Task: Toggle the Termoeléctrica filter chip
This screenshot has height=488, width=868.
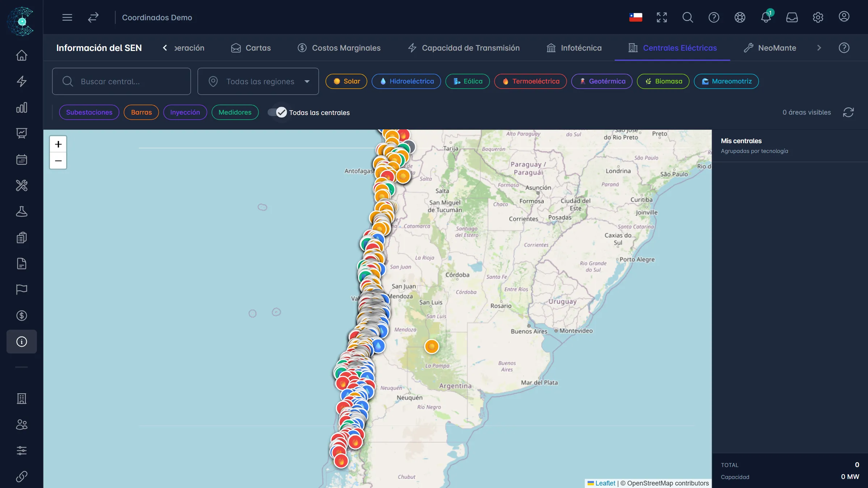Action: pyautogui.click(x=530, y=81)
